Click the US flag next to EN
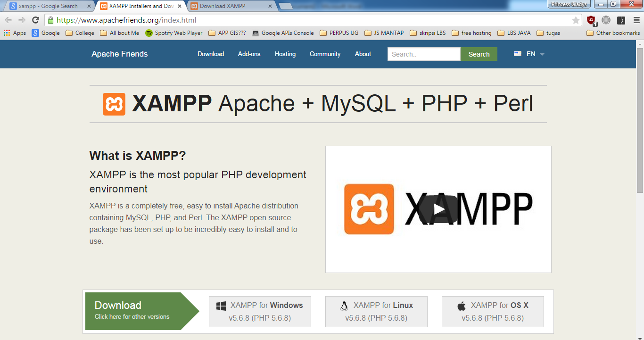This screenshot has width=644, height=340. (517, 54)
